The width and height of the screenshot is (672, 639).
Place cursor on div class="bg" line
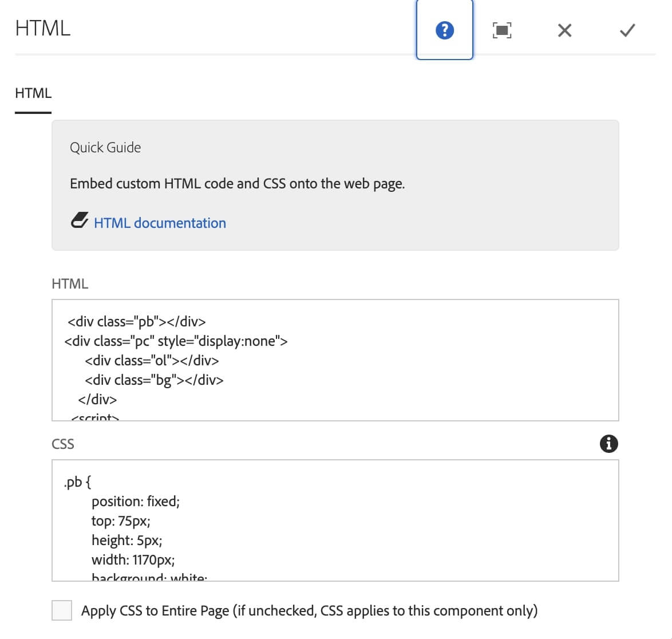(154, 380)
